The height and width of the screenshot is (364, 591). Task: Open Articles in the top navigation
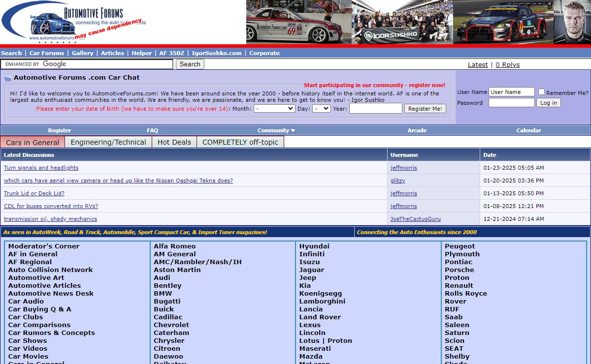click(112, 53)
